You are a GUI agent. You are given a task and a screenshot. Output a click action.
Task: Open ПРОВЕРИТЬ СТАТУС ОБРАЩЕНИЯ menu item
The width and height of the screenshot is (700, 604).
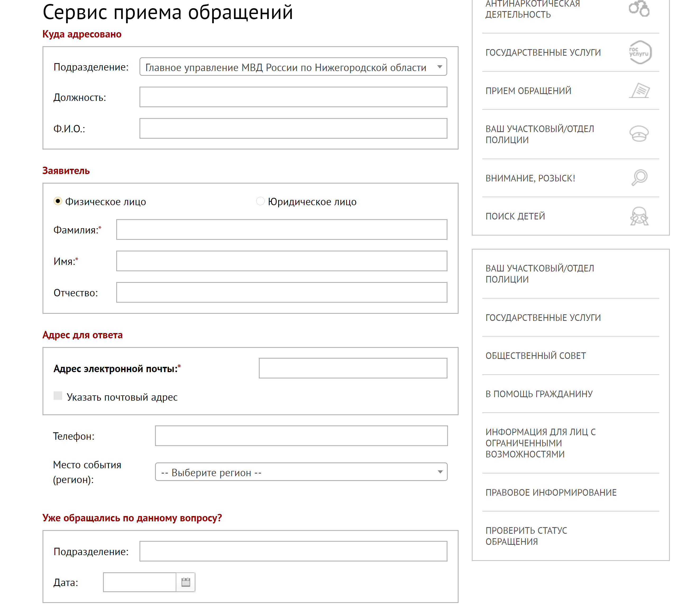pos(526,536)
